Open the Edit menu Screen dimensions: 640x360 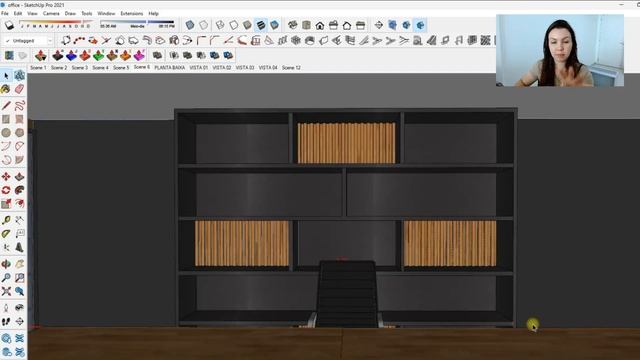tap(18, 13)
